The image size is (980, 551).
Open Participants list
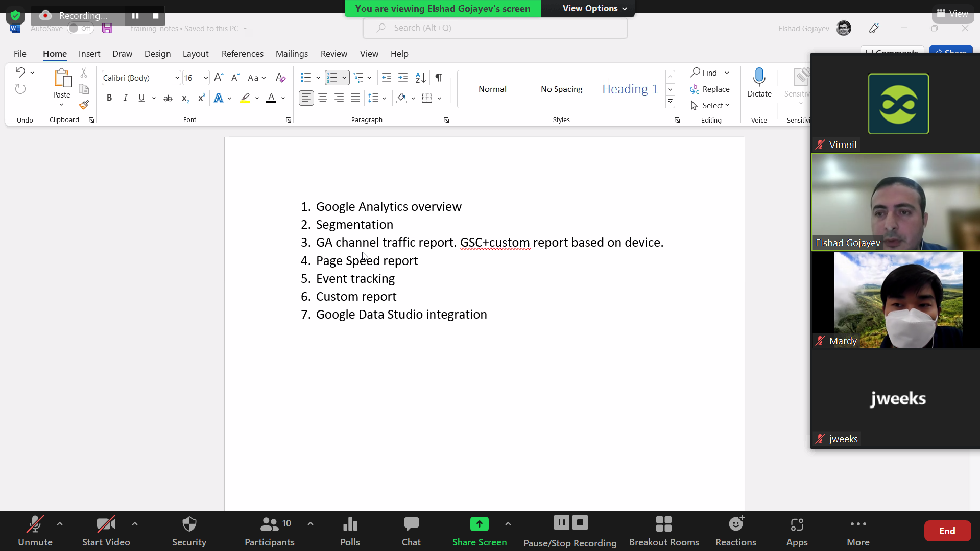tap(270, 531)
